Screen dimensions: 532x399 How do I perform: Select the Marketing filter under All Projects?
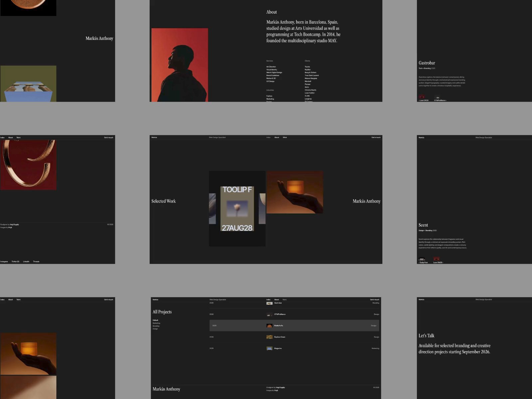tap(156, 323)
